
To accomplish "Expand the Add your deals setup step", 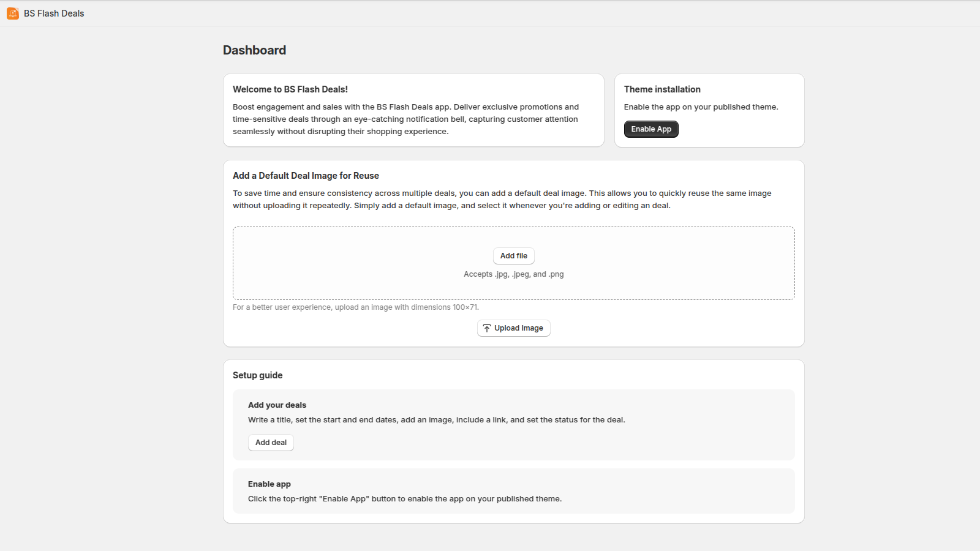I will point(277,405).
